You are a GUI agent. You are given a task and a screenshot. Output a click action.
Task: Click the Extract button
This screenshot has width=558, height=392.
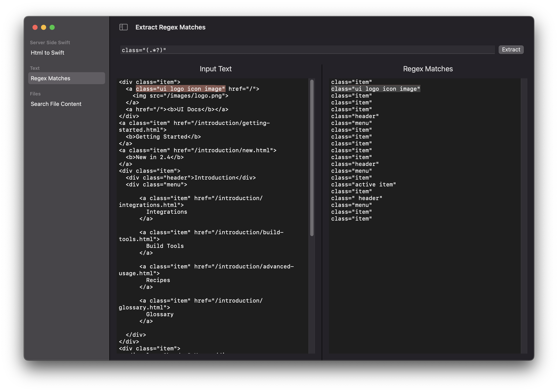(x=511, y=50)
